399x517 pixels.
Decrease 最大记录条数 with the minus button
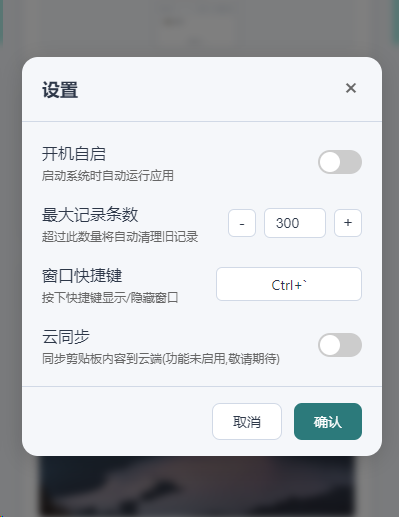click(x=242, y=223)
